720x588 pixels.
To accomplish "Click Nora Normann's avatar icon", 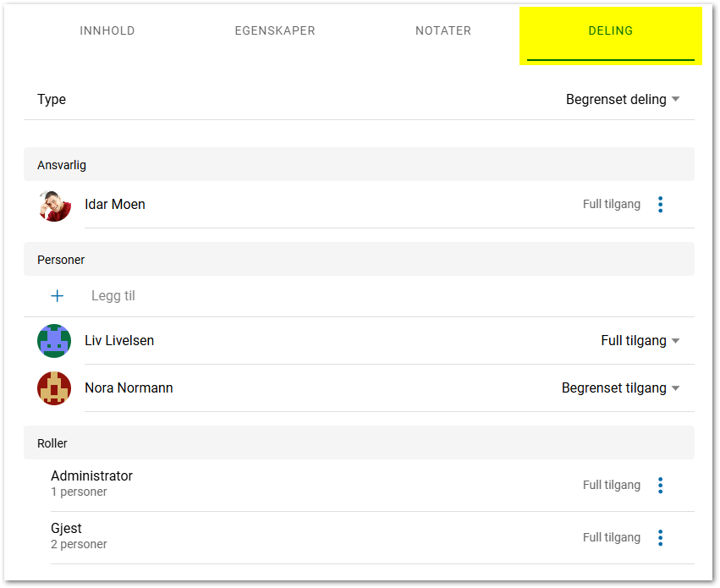I will coord(54,388).
